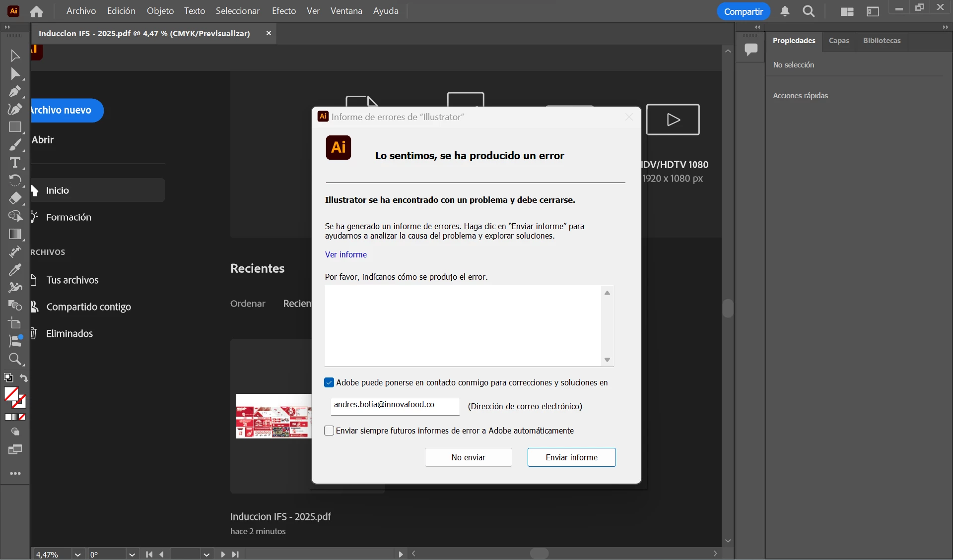
Task: Select the Type tool
Action: [15, 163]
